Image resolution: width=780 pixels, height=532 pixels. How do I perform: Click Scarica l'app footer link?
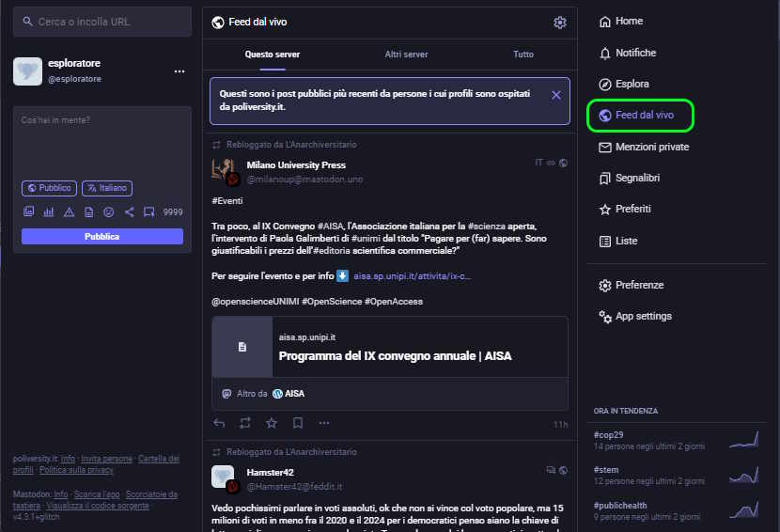(x=97, y=494)
